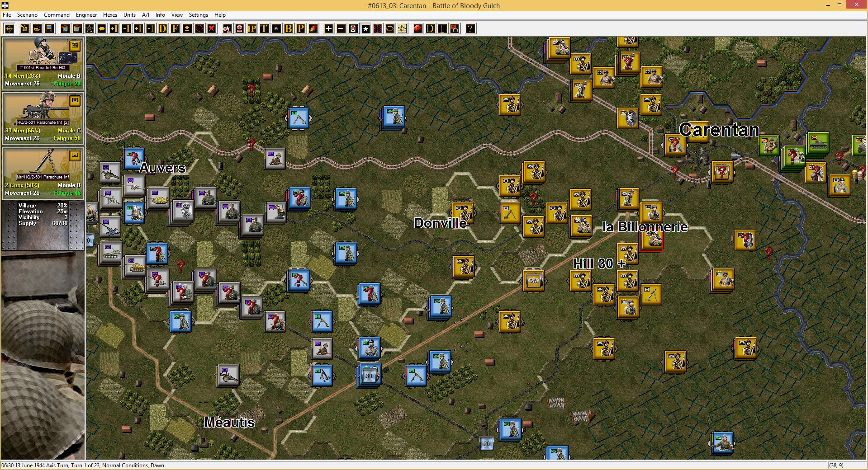This screenshot has height=470, width=868.
Task: Click the bullet shell toolbar icon
Action: point(442,29)
